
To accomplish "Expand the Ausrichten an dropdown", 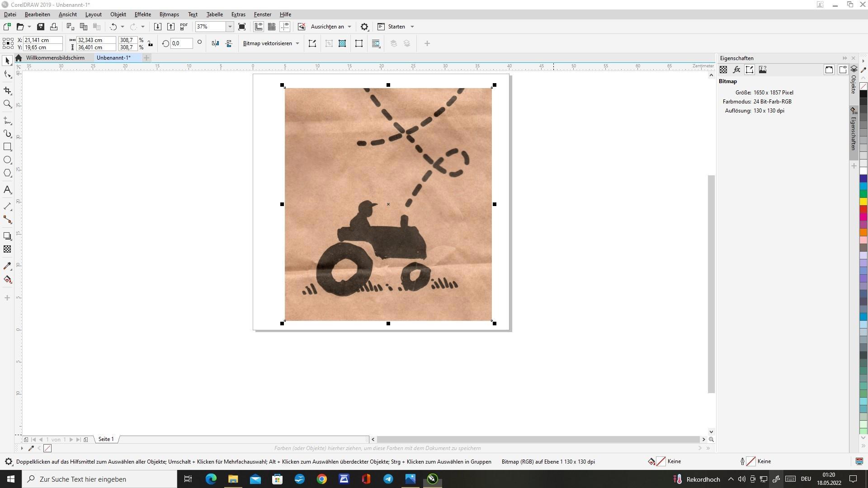I will pyautogui.click(x=349, y=27).
